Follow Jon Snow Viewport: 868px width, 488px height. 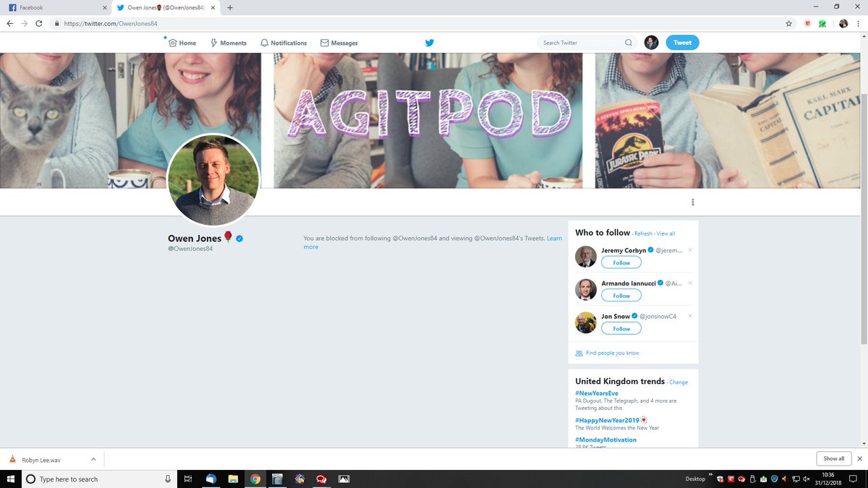621,328
